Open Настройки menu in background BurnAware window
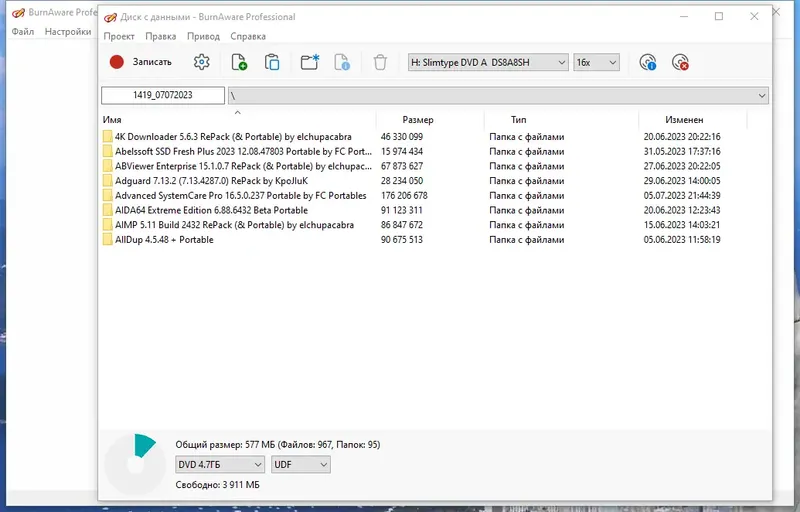The width and height of the screenshot is (800, 512). (68, 32)
